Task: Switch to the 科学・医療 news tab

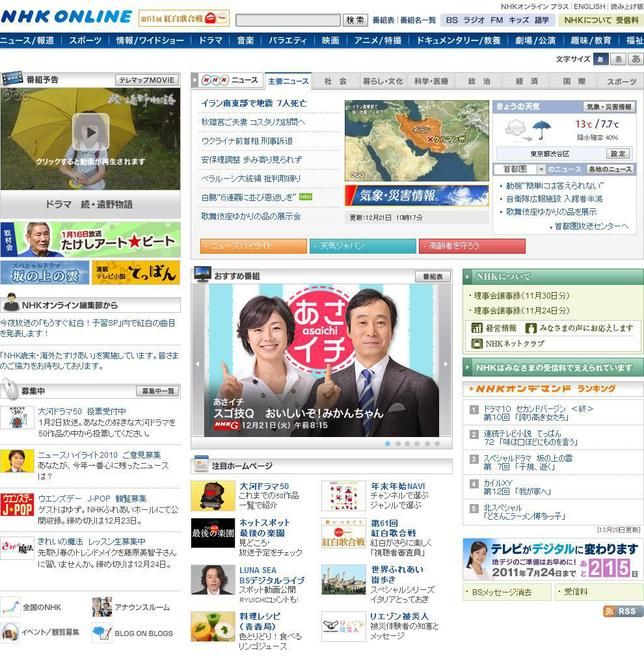Action: coord(431,81)
